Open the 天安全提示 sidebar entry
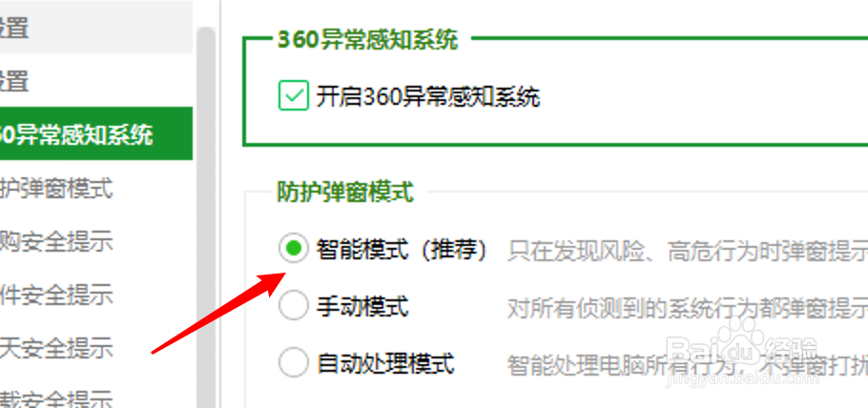 pos(56,348)
